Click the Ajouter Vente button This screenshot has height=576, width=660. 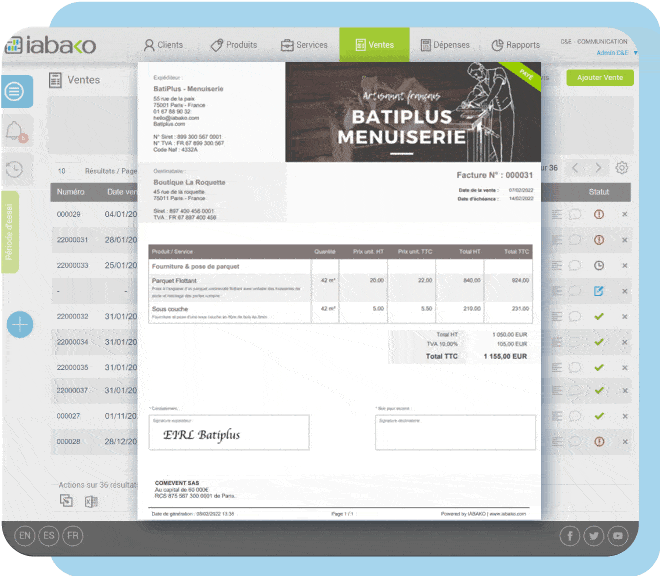[x=600, y=78]
